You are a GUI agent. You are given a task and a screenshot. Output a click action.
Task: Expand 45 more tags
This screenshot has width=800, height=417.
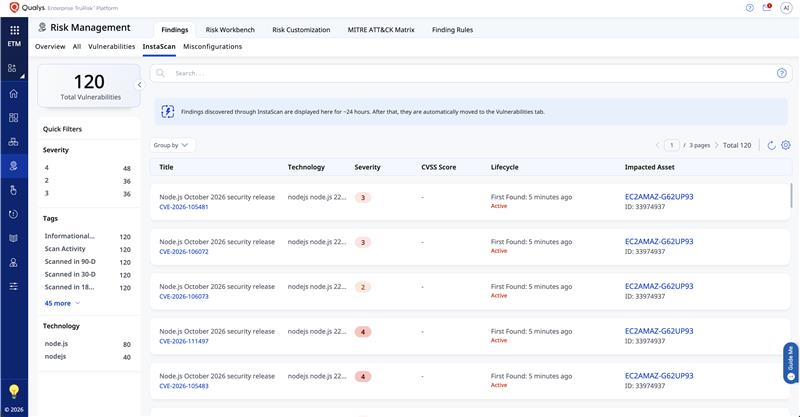click(62, 303)
